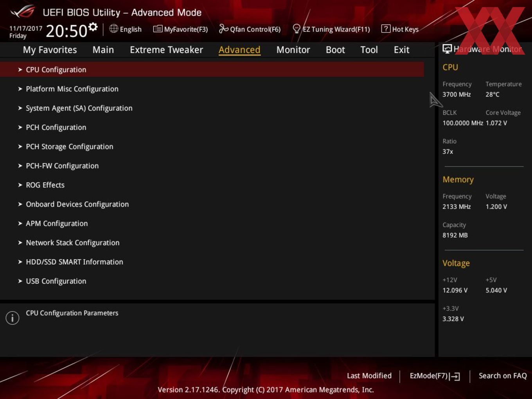Image resolution: width=532 pixels, height=399 pixels.
Task: Click the BCLK value 100.0000 MHz
Action: pos(463,123)
